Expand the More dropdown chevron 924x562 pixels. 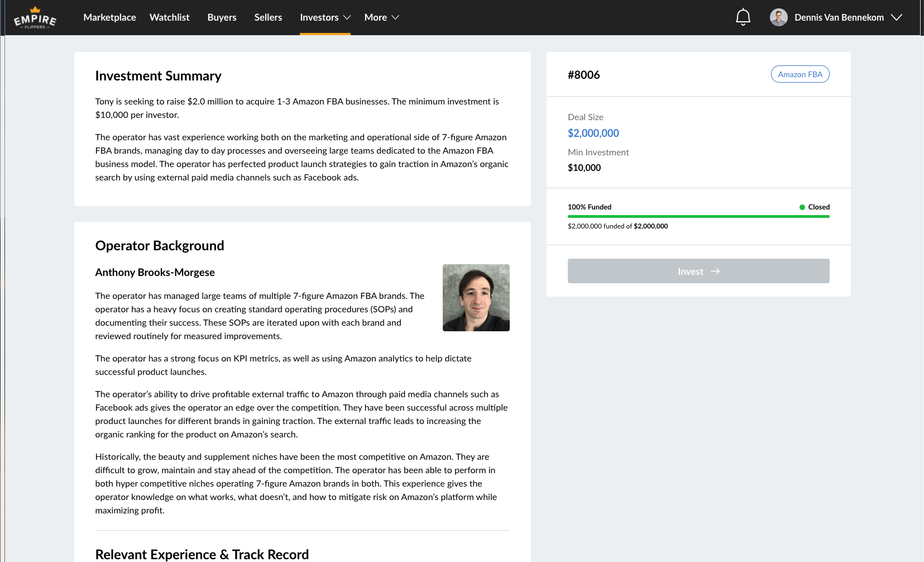395,18
